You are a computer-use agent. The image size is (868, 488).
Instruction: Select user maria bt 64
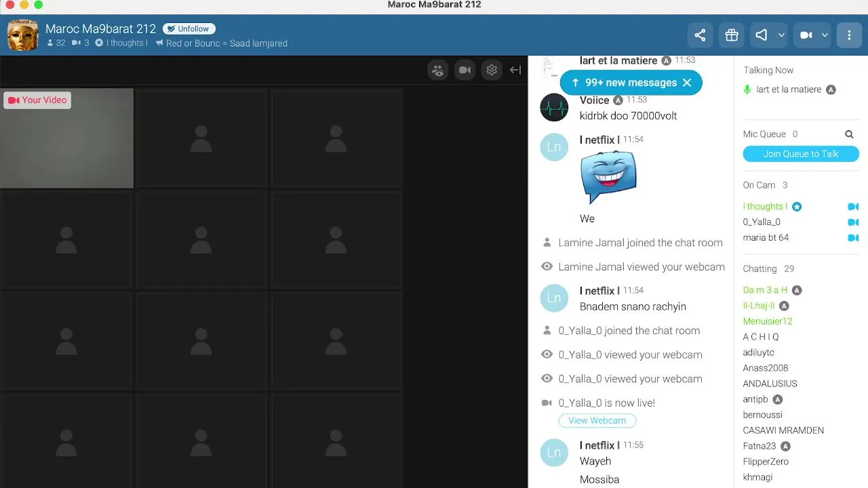click(766, 238)
